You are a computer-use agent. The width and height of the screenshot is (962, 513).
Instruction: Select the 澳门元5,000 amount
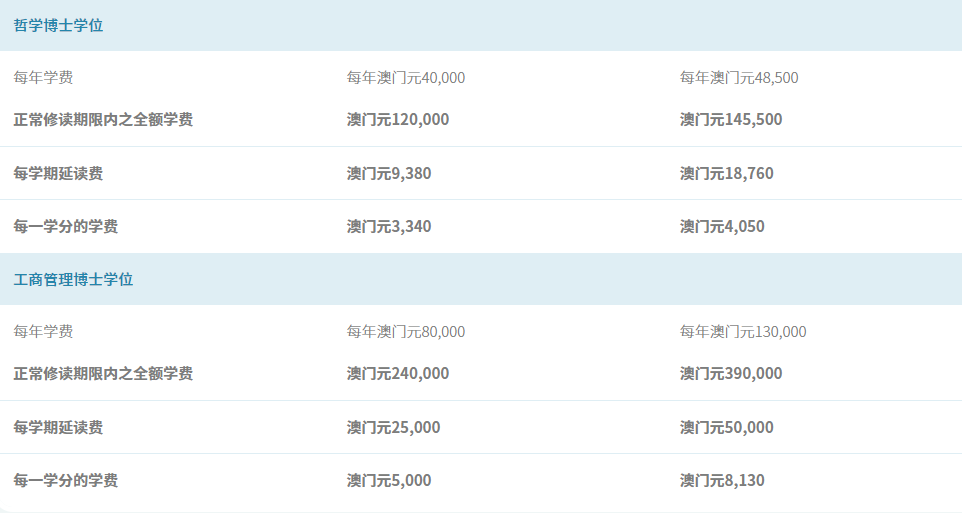[x=389, y=480]
